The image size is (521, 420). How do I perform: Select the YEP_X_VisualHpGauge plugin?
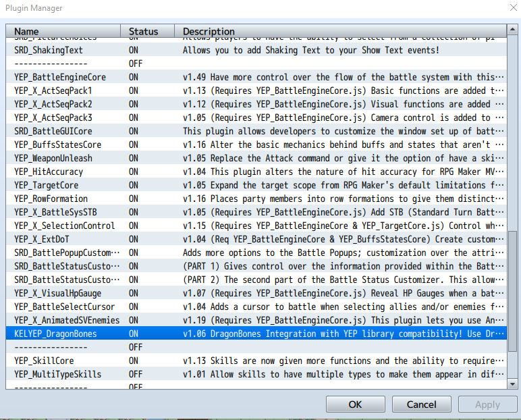click(x=256, y=293)
